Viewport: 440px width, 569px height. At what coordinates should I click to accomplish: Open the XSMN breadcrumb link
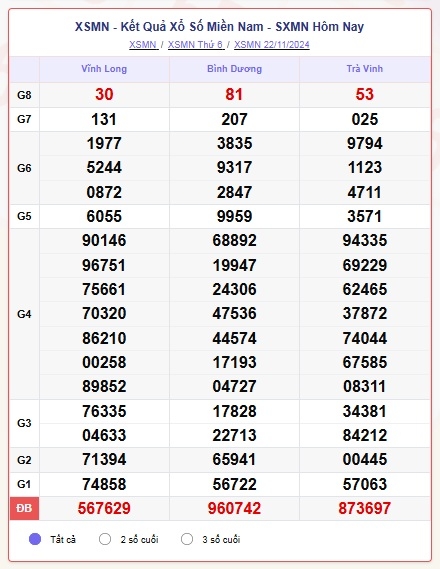pyautogui.click(x=143, y=45)
